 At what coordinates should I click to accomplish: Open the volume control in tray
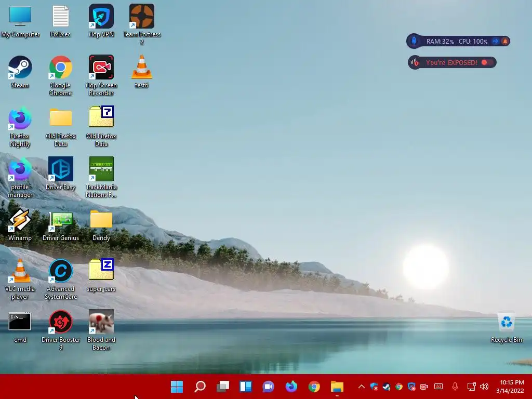pyautogui.click(x=484, y=387)
